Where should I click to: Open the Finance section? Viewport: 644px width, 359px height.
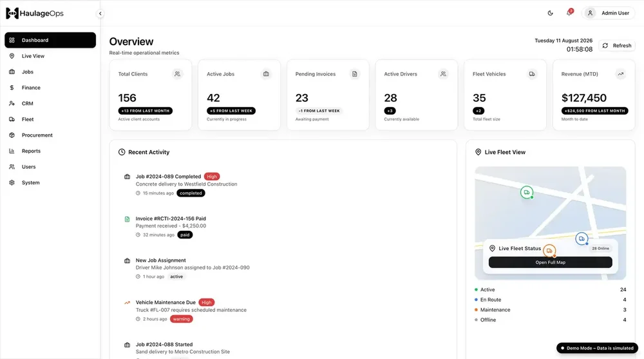(x=50, y=88)
